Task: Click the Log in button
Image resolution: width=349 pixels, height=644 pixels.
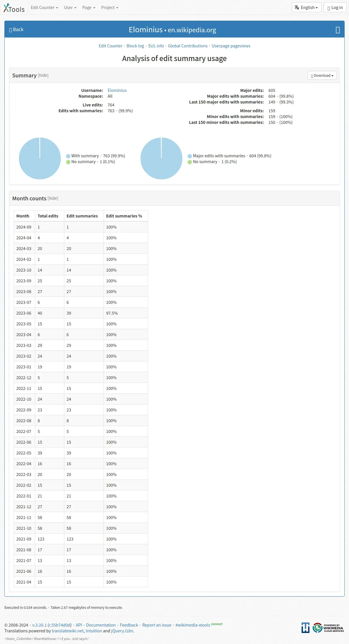Action: click(335, 8)
